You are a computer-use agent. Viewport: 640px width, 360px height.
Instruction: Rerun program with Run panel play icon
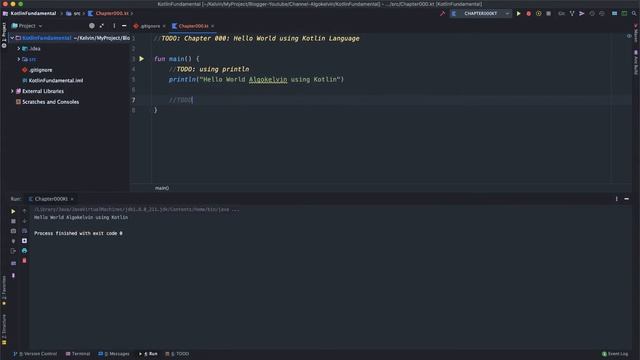(13, 211)
